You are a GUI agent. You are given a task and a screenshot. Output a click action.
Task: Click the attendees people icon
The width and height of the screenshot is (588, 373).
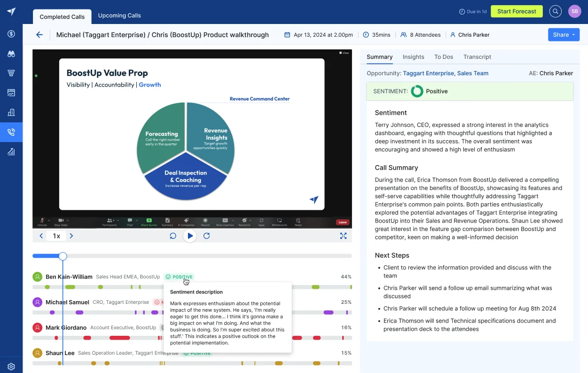(404, 35)
